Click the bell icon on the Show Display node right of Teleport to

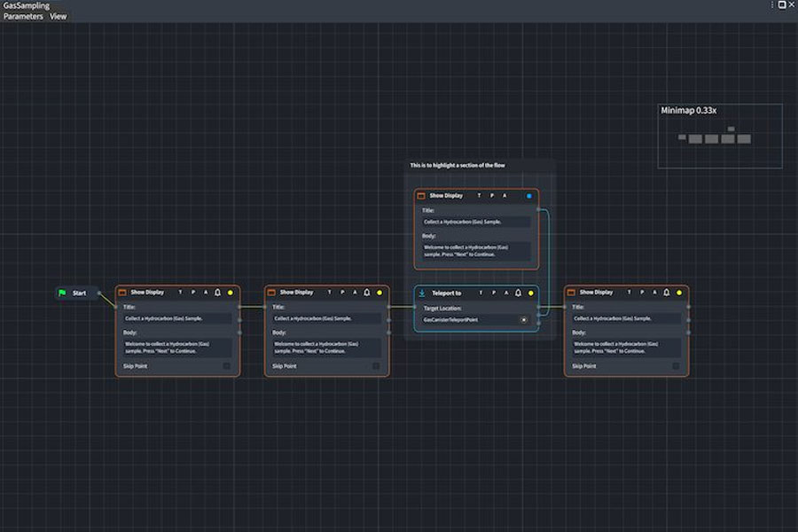667,293
